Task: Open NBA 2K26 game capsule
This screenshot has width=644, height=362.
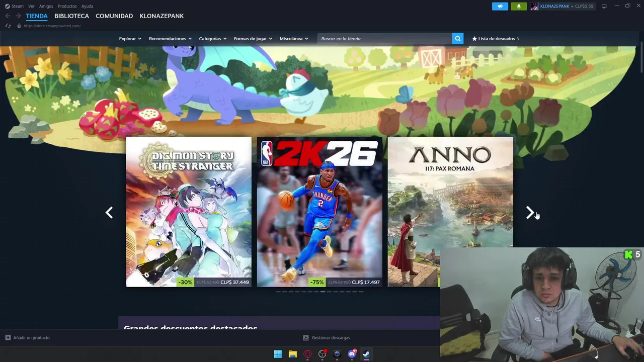Action: point(319,212)
